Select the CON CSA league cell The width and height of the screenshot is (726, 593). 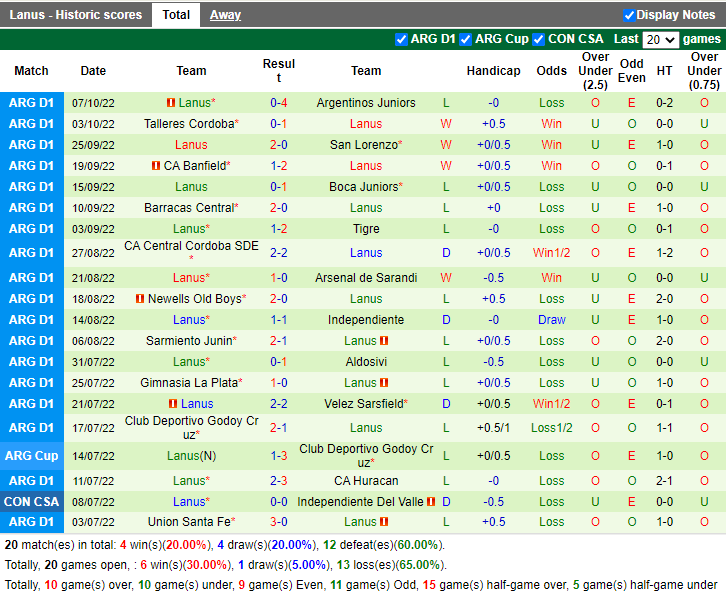(31, 502)
